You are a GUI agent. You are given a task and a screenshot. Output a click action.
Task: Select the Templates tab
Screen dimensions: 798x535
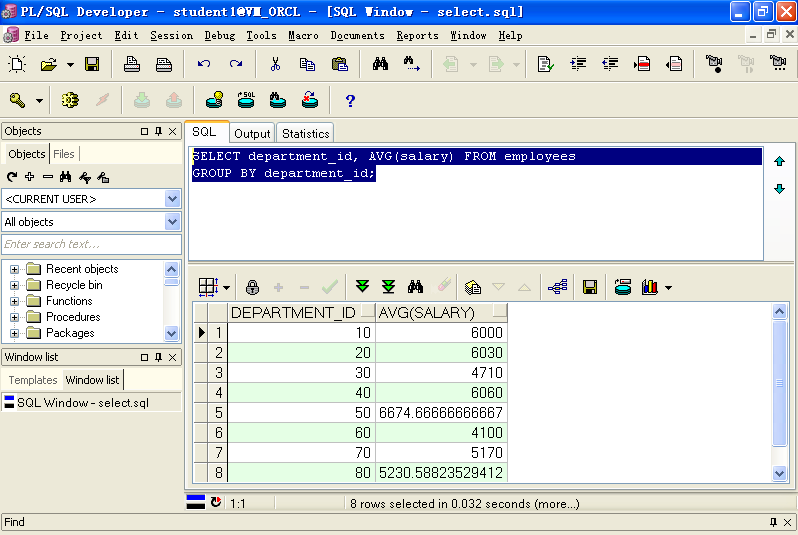click(33, 380)
